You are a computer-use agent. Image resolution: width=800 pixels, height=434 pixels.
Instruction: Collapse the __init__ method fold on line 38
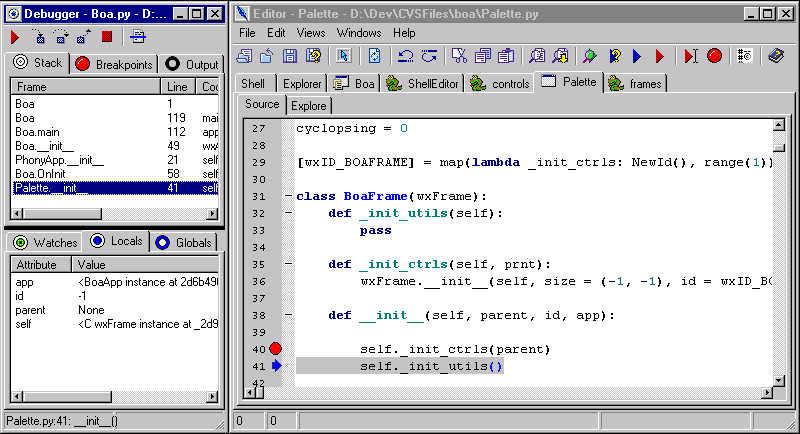[287, 315]
